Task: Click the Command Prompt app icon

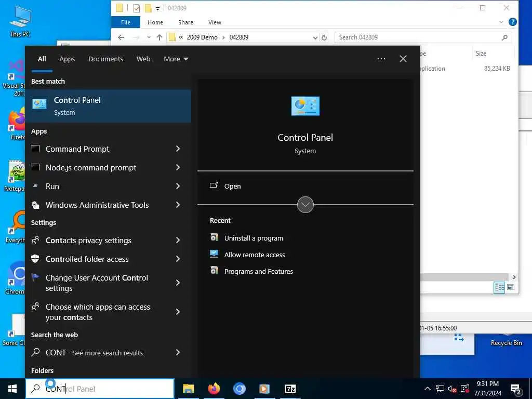Action: [x=35, y=149]
